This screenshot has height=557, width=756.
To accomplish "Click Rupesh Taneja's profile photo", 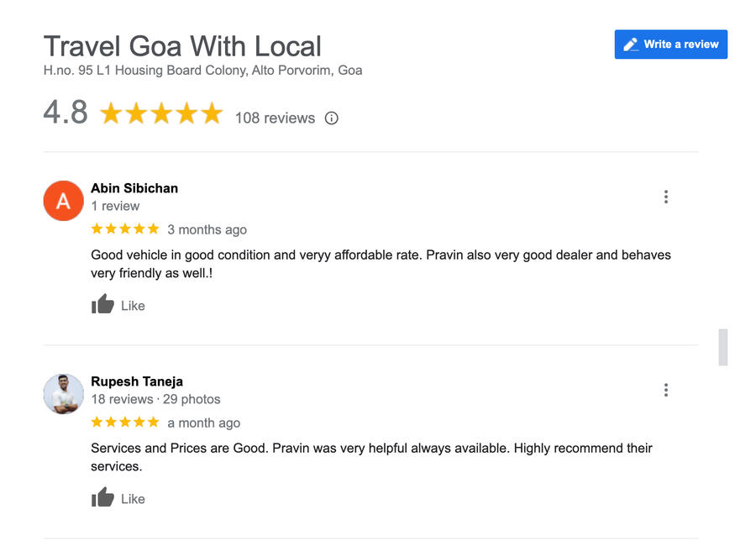I will (x=63, y=394).
